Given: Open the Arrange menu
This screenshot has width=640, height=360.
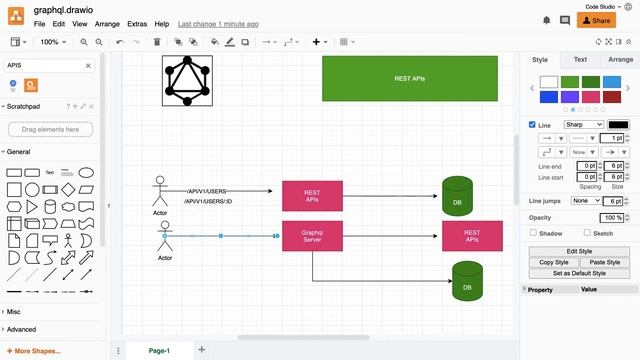Looking at the screenshot, I should click(107, 24).
